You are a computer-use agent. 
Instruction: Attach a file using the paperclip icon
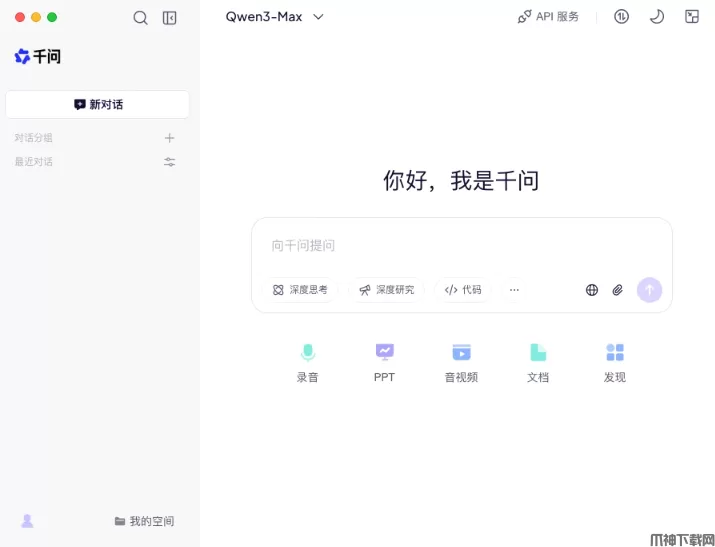click(618, 290)
